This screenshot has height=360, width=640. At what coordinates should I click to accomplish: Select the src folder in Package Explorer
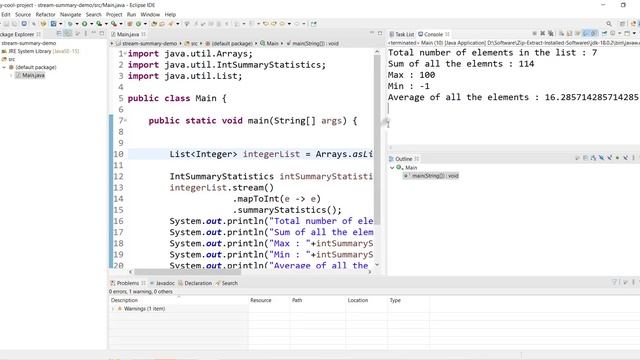(x=9, y=59)
